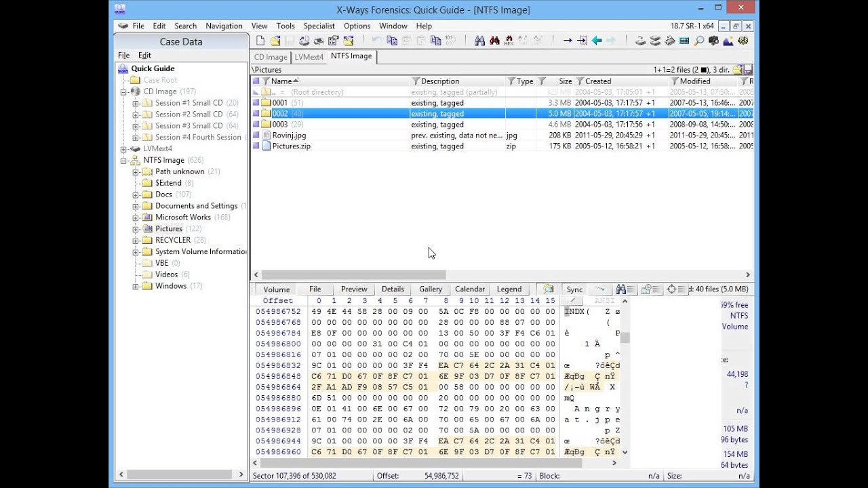Click the Print toolbar icon
Image resolution: width=868 pixels, height=488 pixels.
click(319, 41)
